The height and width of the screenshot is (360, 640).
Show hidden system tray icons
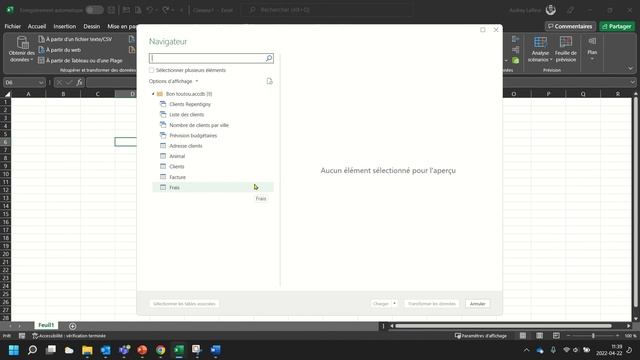[x=527, y=350]
